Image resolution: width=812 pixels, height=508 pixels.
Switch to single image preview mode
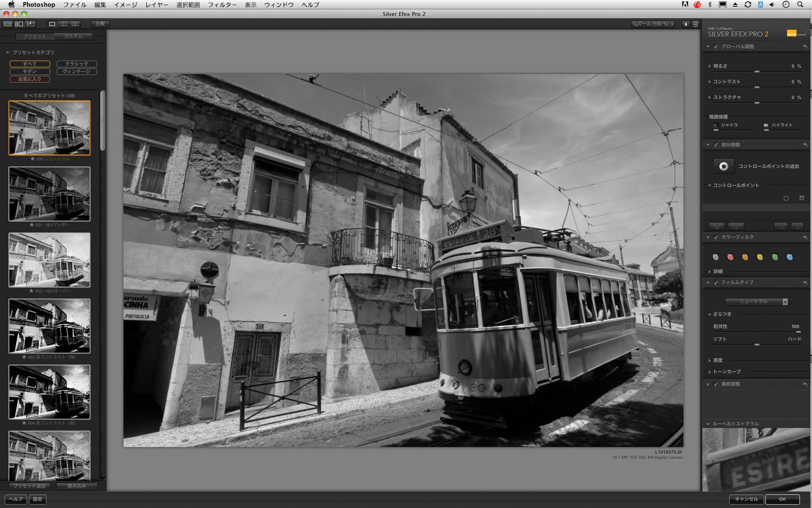pos(52,24)
